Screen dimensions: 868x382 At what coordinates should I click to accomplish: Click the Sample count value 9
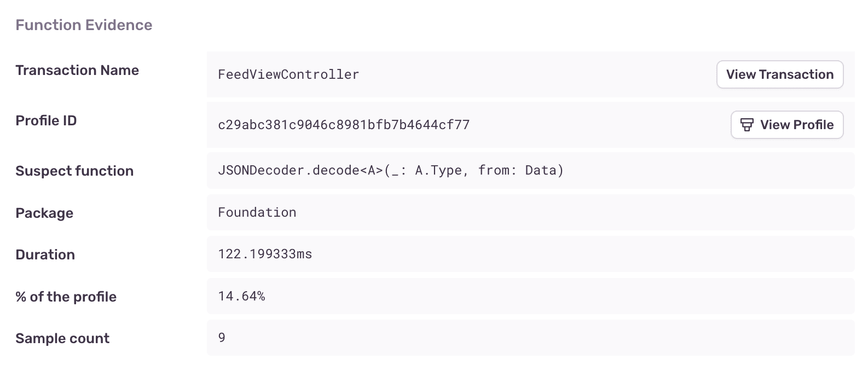tap(222, 338)
